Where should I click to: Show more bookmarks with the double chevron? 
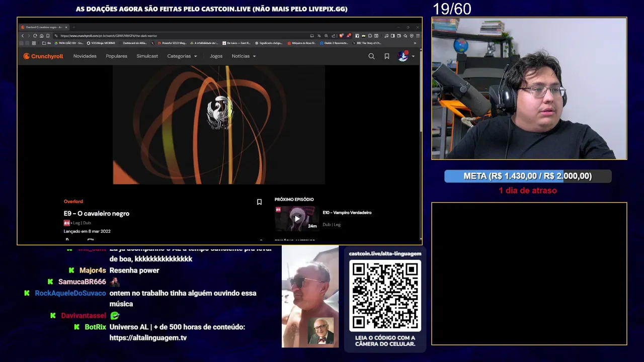point(415,43)
